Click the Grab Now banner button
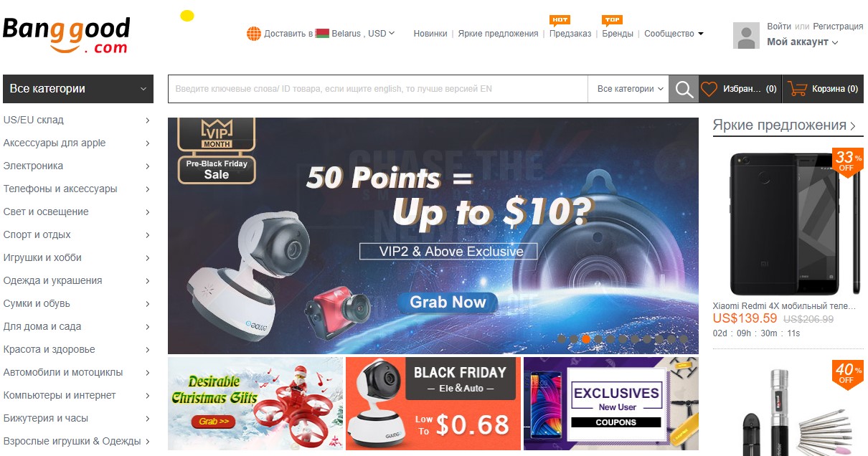This screenshot has width=868, height=456. coord(448,302)
